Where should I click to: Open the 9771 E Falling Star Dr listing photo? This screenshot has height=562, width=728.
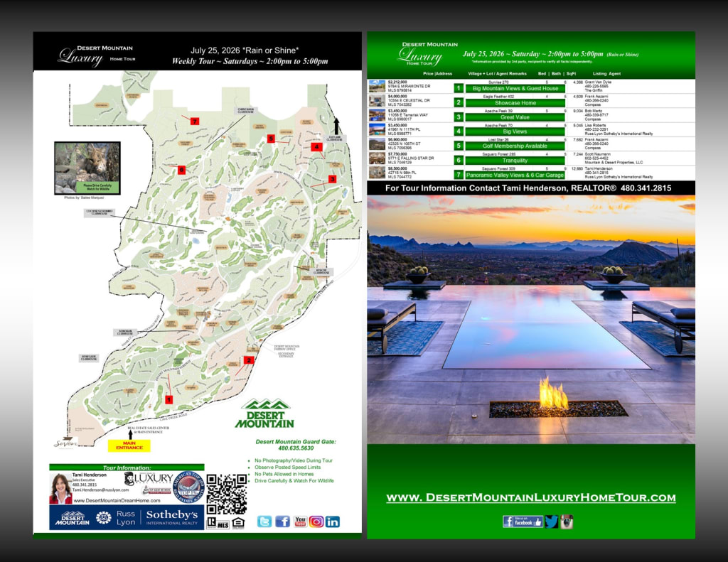point(377,158)
